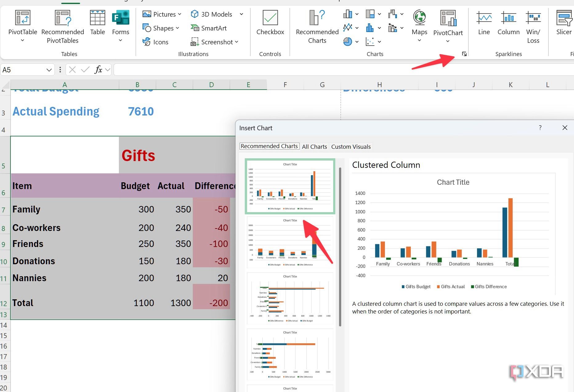574x392 pixels.
Task: Open the Name Box dropdown
Action: tap(49, 70)
